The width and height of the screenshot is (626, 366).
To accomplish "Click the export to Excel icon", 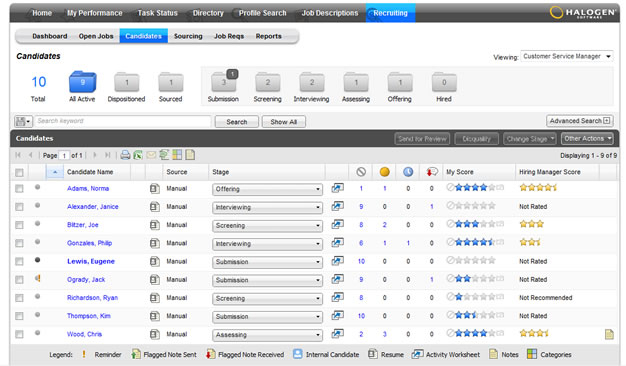I will coord(138,155).
